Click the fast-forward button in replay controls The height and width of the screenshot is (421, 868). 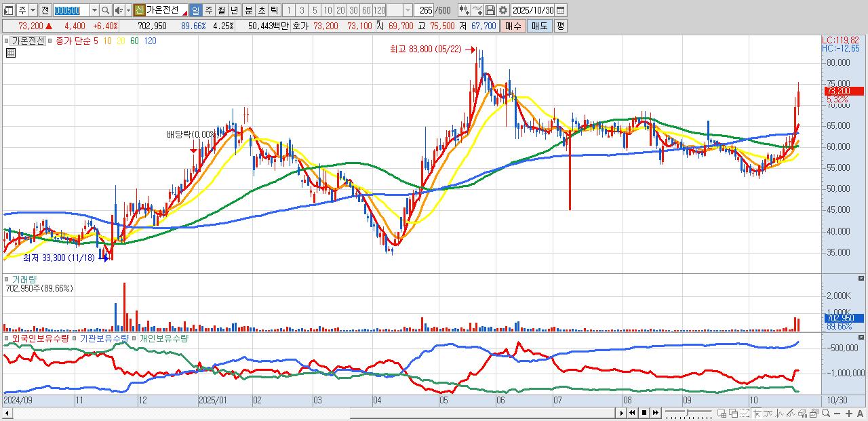click(x=656, y=413)
